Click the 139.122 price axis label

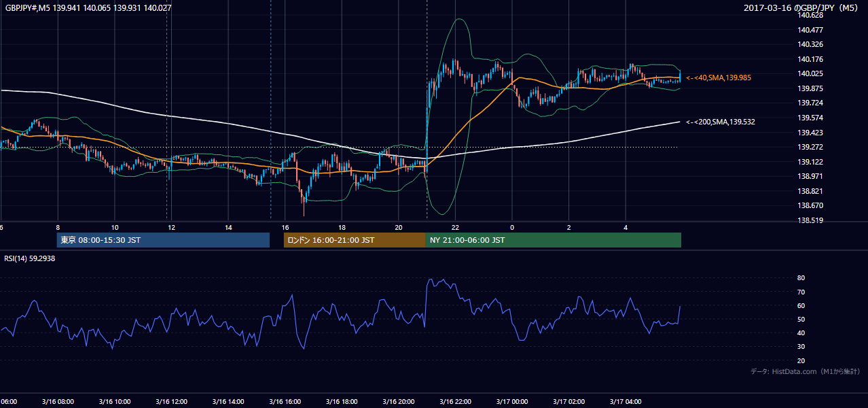coord(811,162)
